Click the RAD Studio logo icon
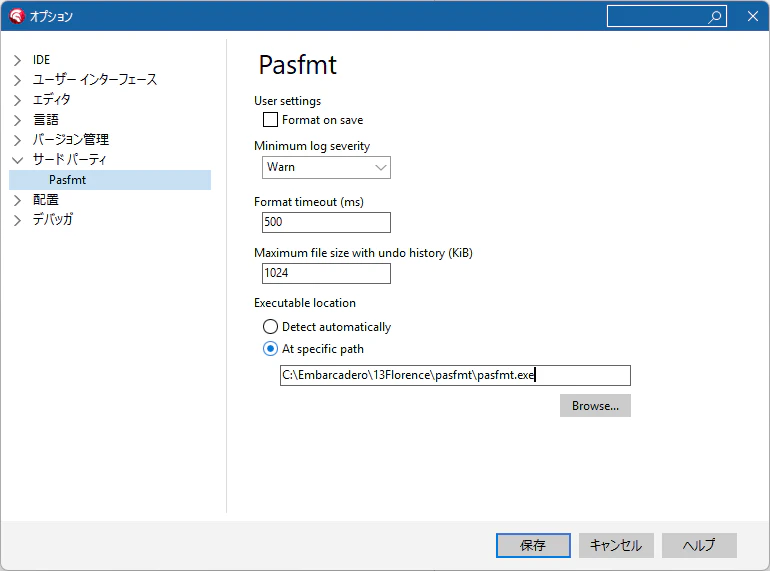The height and width of the screenshot is (571, 770). pyautogui.click(x=17, y=16)
